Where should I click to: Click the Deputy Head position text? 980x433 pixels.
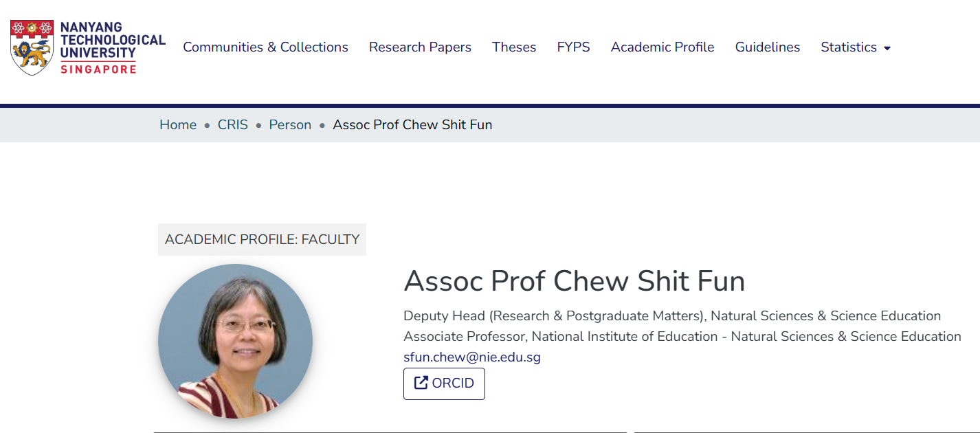671,316
